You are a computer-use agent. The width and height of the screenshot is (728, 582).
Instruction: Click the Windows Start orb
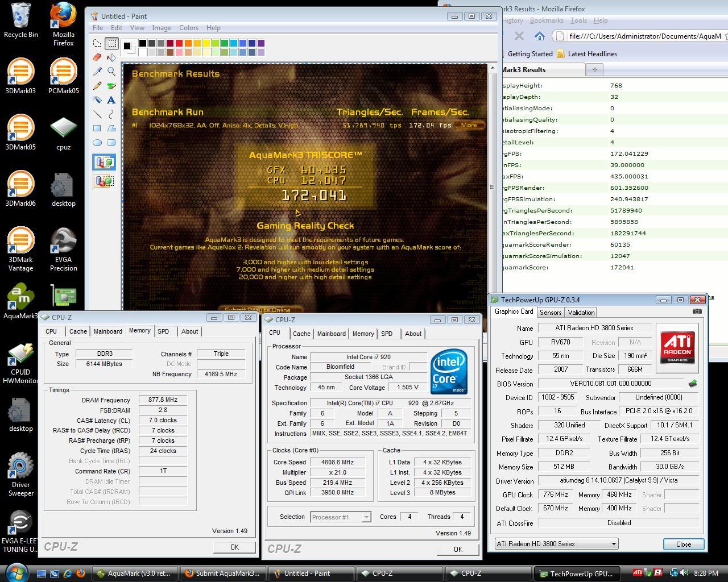pos(16,572)
